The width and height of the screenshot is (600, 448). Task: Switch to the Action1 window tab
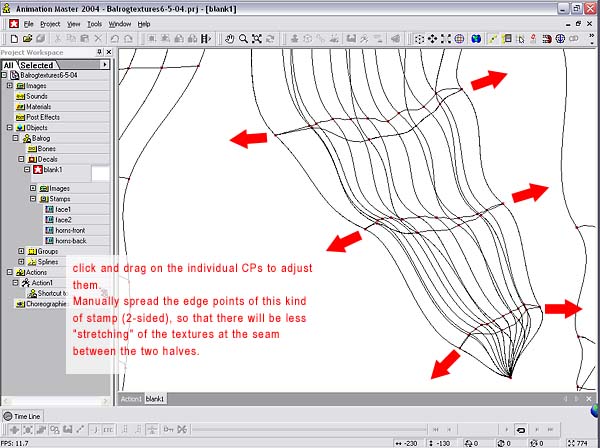[x=130, y=399]
